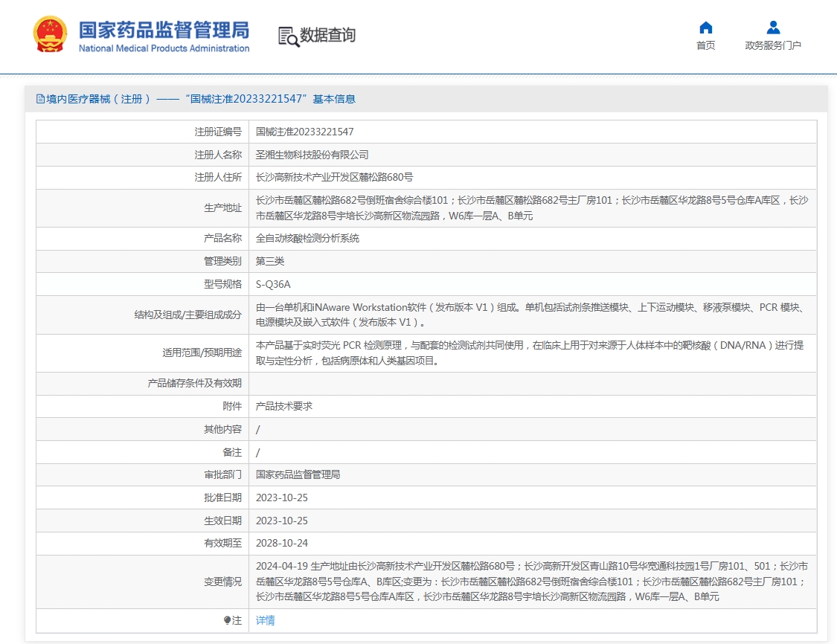
Task: Click the structure description mentioning iNAware Workstation
Action: click(x=530, y=315)
